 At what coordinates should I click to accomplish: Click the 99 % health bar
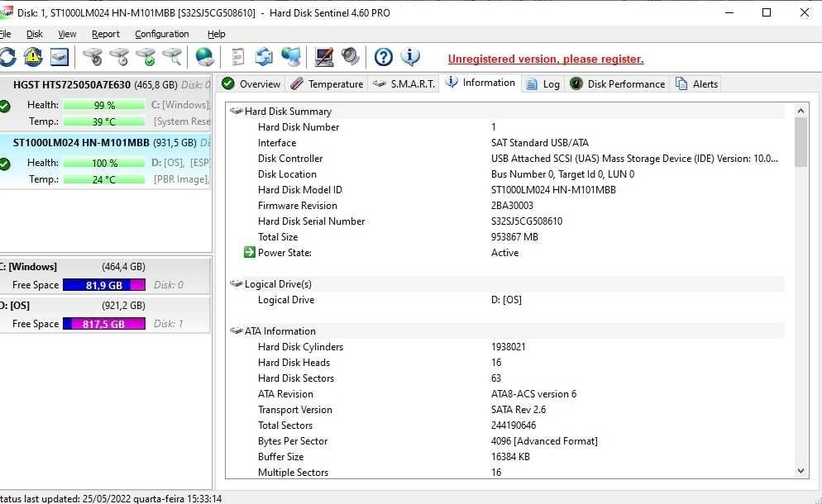(x=104, y=105)
